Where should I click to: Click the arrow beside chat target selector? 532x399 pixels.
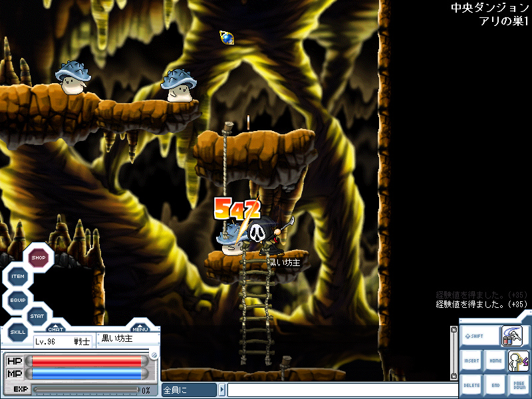coord(221,390)
